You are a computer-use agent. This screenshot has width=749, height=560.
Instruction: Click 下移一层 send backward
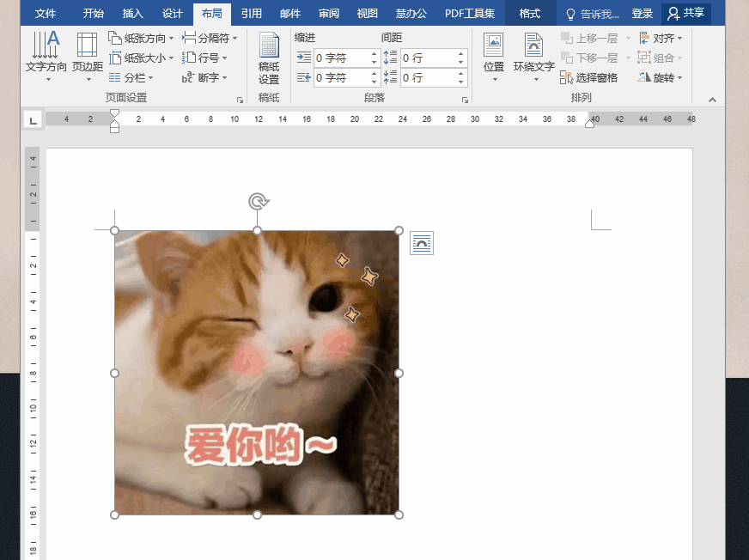click(x=589, y=58)
